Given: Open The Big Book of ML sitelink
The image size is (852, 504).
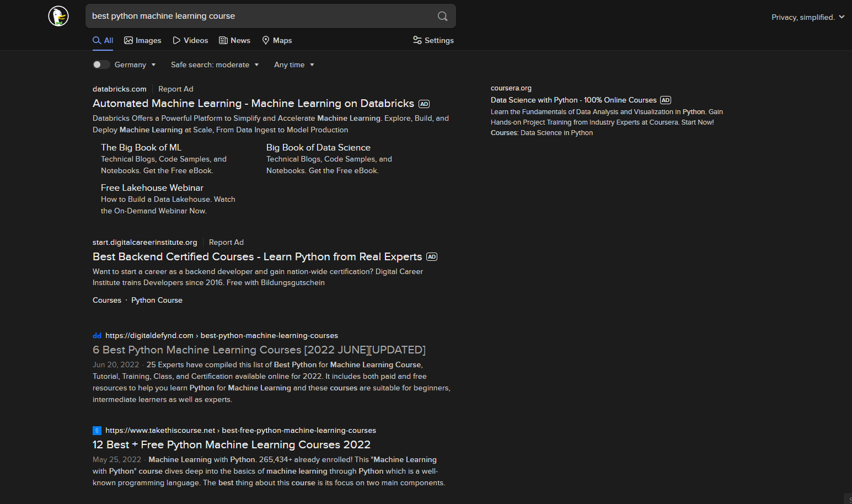Looking at the screenshot, I should click(x=141, y=147).
